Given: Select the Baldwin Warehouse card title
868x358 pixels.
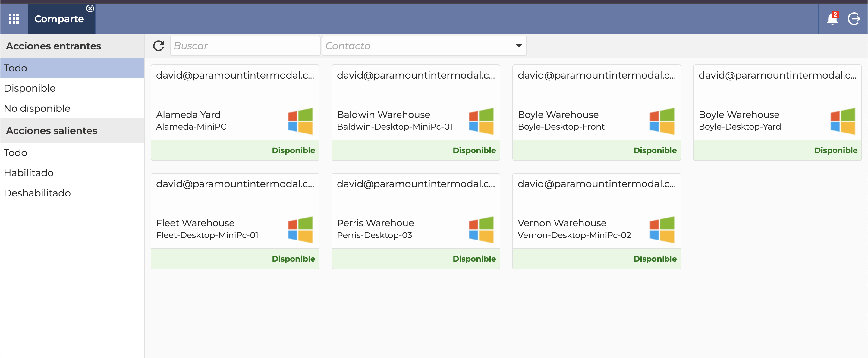Looking at the screenshot, I should (383, 115).
